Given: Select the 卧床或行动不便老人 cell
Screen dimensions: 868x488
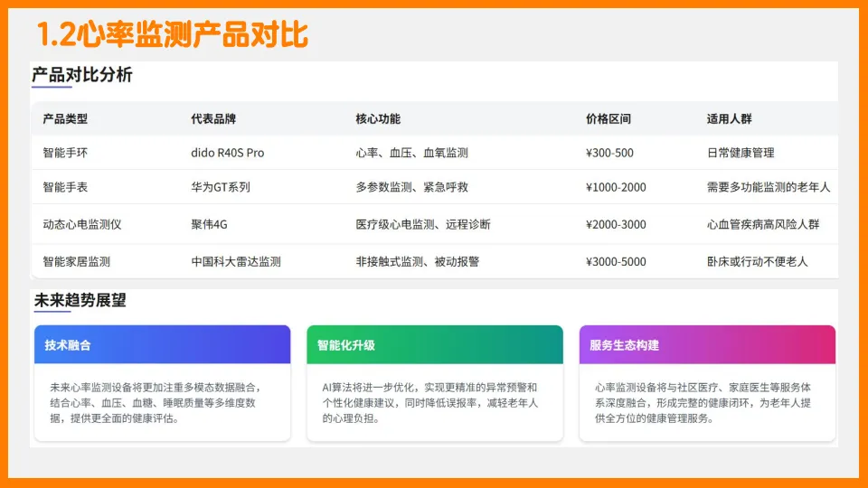Looking at the screenshot, I should point(758,261).
